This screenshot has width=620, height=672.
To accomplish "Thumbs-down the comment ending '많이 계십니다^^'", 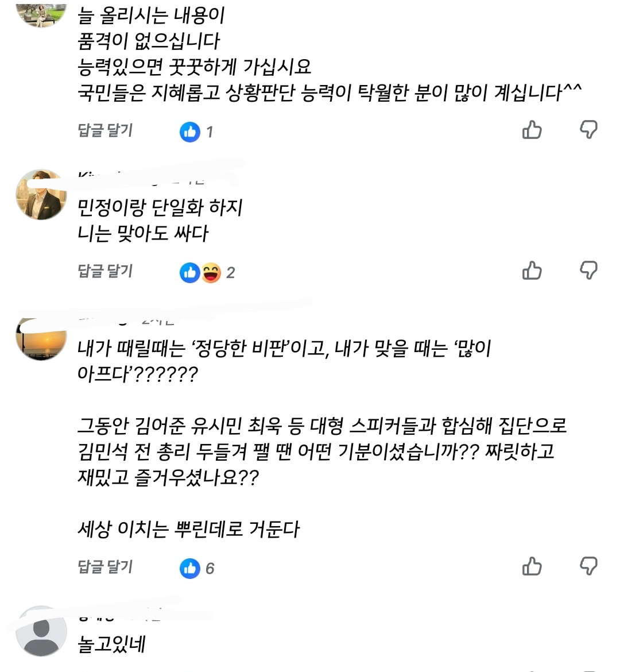I will pyautogui.click(x=588, y=129).
